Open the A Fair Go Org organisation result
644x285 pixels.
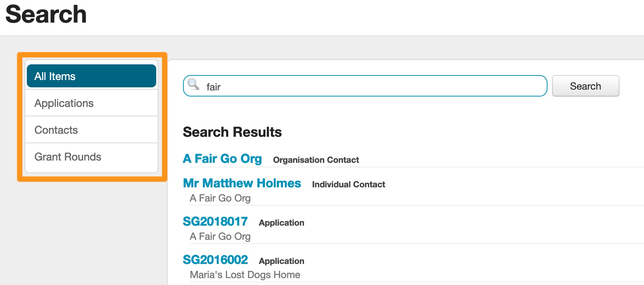point(222,159)
